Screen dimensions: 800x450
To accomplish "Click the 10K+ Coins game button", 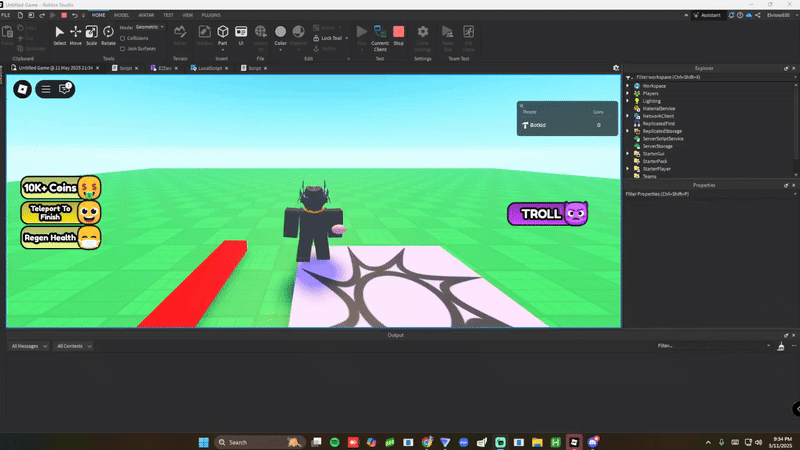I will (x=61, y=188).
